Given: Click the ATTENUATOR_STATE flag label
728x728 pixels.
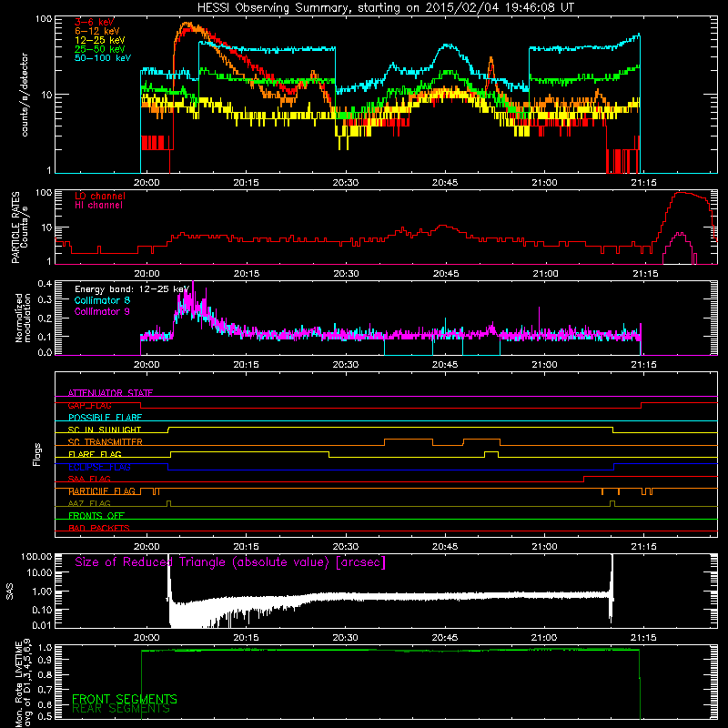Looking at the screenshot, I should point(110,393).
